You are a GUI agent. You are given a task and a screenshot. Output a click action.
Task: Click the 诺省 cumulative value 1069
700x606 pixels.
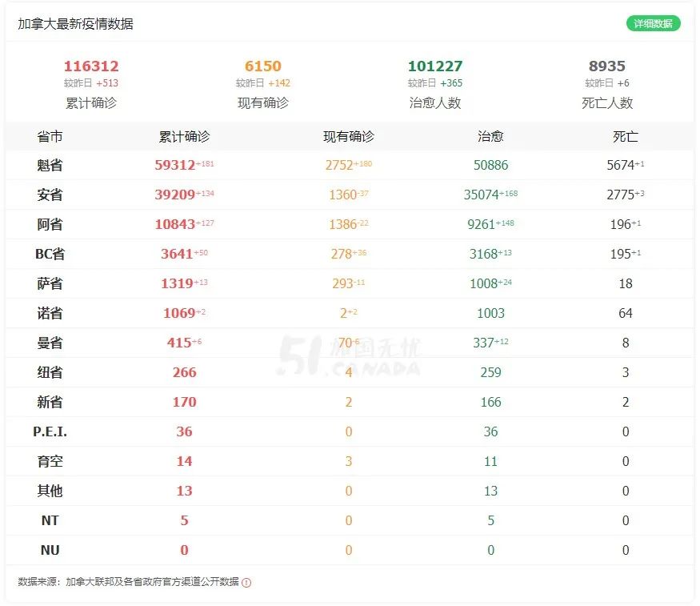click(x=179, y=313)
